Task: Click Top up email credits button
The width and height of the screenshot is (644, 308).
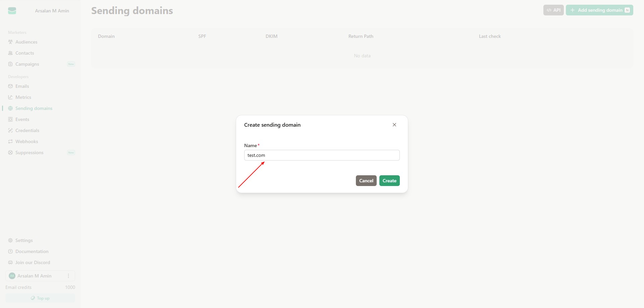Action: pos(40,298)
